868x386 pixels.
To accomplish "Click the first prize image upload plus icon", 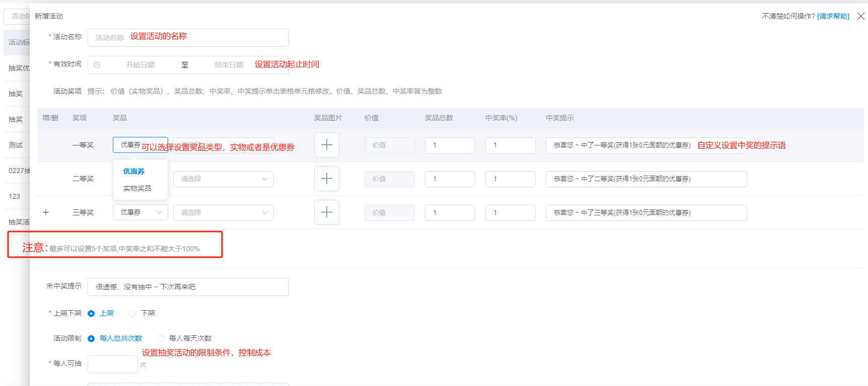I will click(326, 145).
